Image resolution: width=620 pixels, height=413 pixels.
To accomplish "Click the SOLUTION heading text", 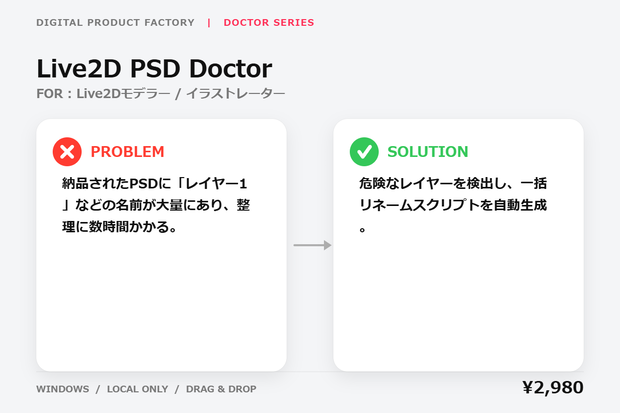I will (427, 152).
